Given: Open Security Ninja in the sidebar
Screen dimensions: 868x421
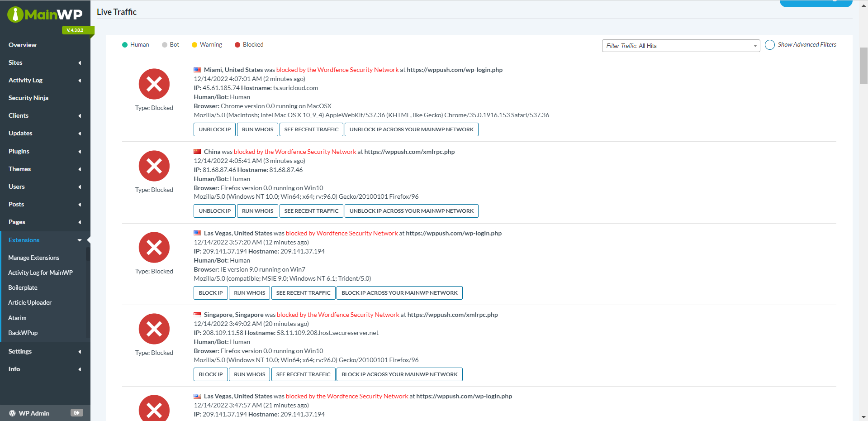Looking at the screenshot, I should 28,98.
